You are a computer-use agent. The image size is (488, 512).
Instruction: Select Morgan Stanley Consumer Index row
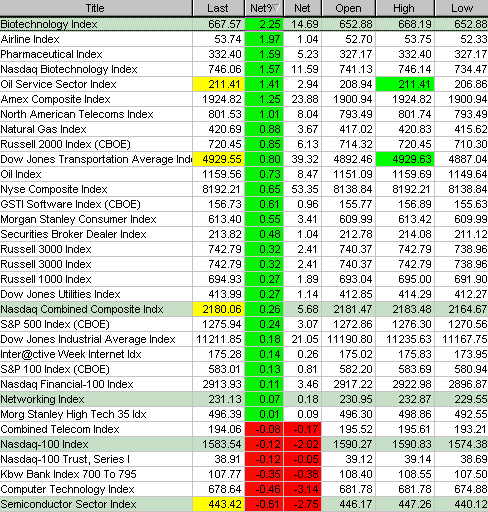tap(244, 219)
